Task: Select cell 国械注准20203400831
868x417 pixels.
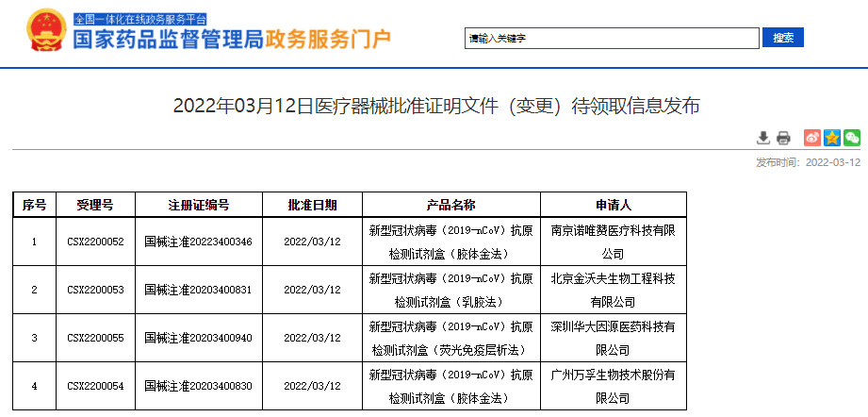Action: [198, 290]
